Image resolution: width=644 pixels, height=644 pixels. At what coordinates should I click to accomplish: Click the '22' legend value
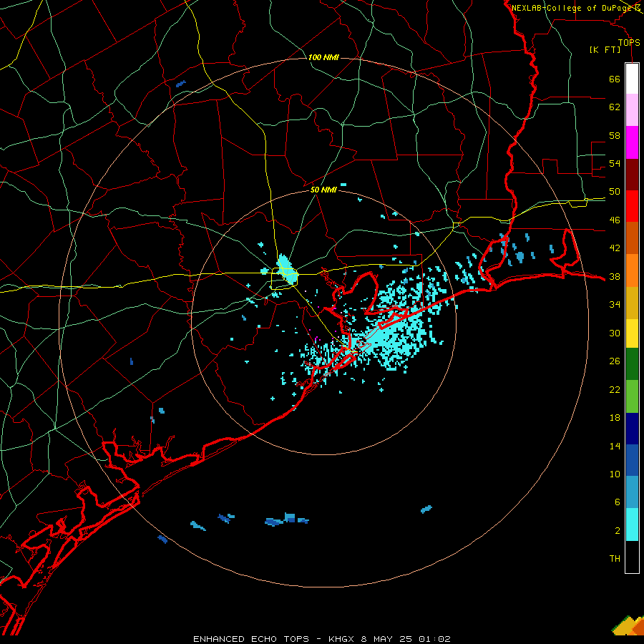[615, 389]
